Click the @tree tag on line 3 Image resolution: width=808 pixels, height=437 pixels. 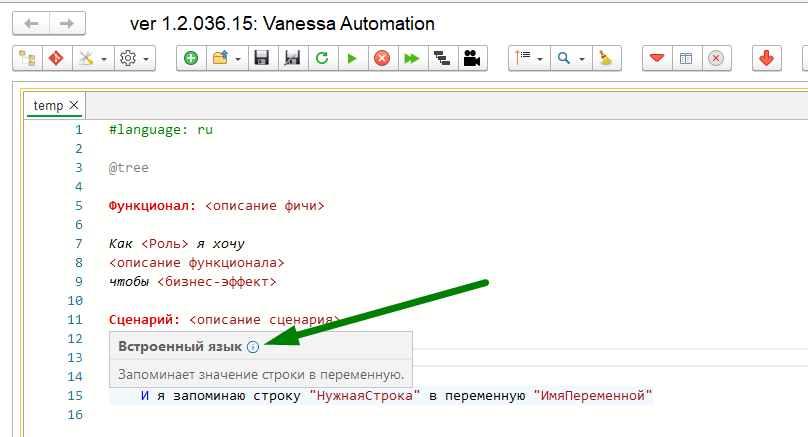[x=129, y=168]
